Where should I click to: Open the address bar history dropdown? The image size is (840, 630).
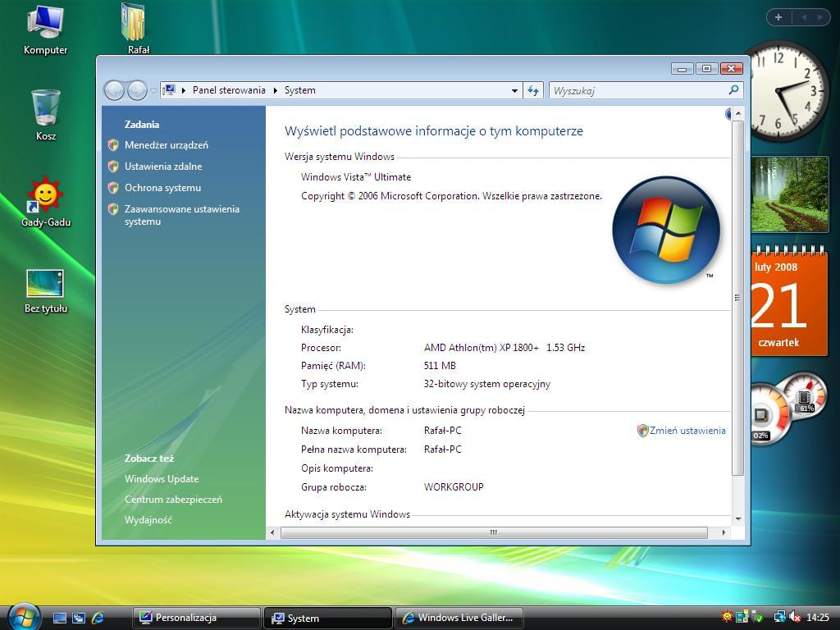pyautogui.click(x=514, y=90)
